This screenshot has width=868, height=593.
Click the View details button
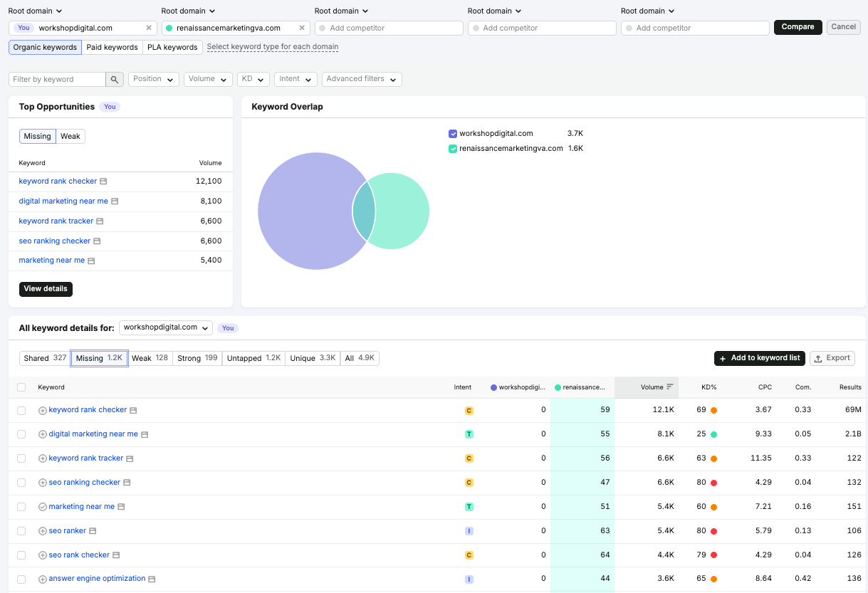46,289
